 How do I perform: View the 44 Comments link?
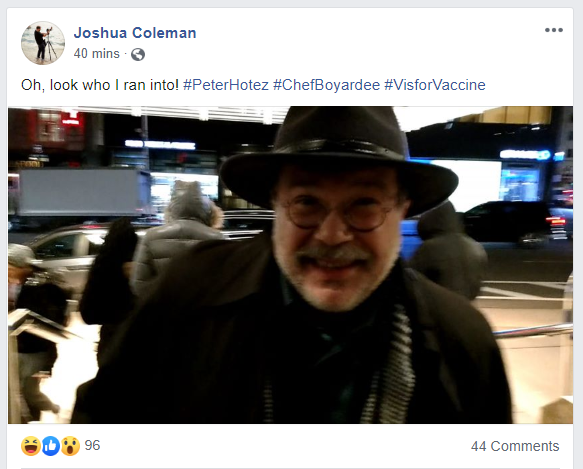coord(515,446)
